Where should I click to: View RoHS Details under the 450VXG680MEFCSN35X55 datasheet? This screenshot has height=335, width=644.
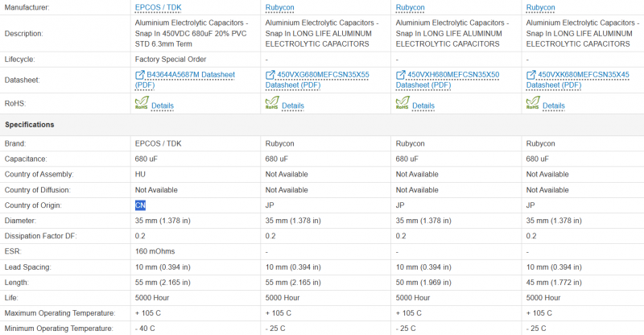tap(293, 105)
